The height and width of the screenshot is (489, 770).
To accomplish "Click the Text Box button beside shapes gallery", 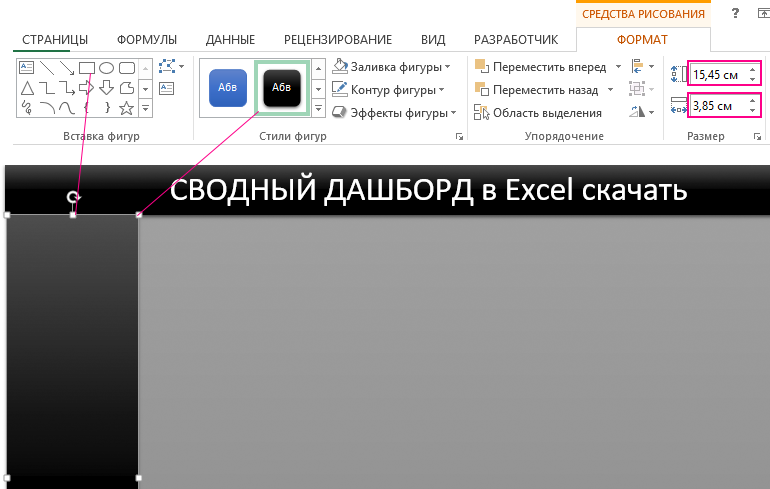I will tap(166, 89).
